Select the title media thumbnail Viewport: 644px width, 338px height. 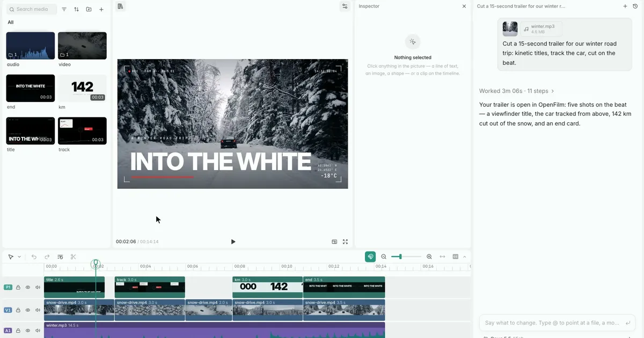(x=31, y=131)
